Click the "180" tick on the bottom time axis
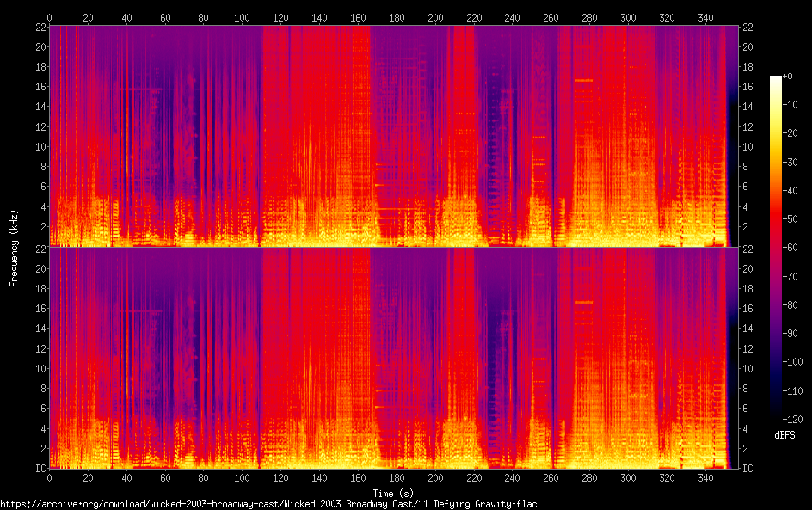812x510 pixels. coord(397,478)
